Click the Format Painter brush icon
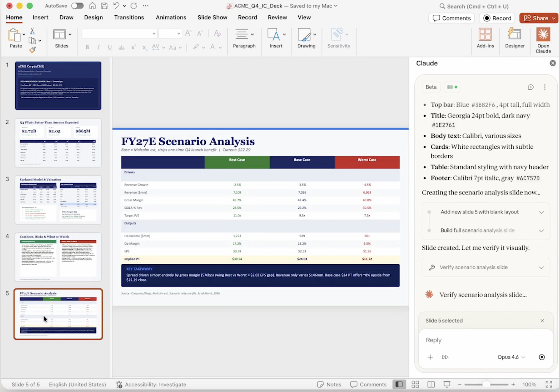Screen dimensions: 559x392 coord(33,50)
